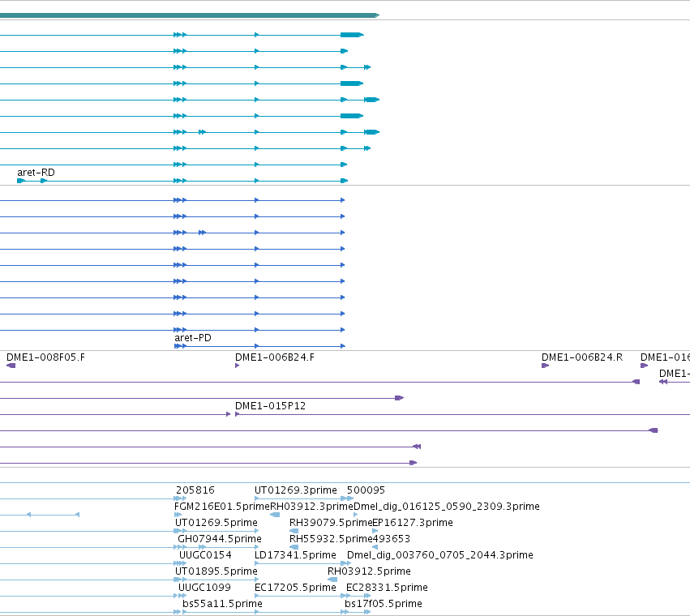The image size is (690, 616).
Task: Click the DME1-006B24.R label
Action: tap(581, 357)
